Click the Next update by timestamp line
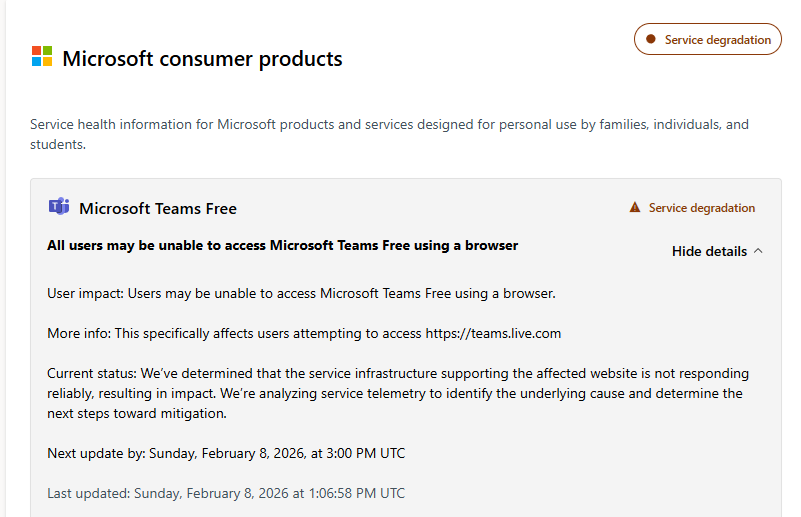This screenshot has height=517, width=801. pyautogui.click(x=226, y=453)
